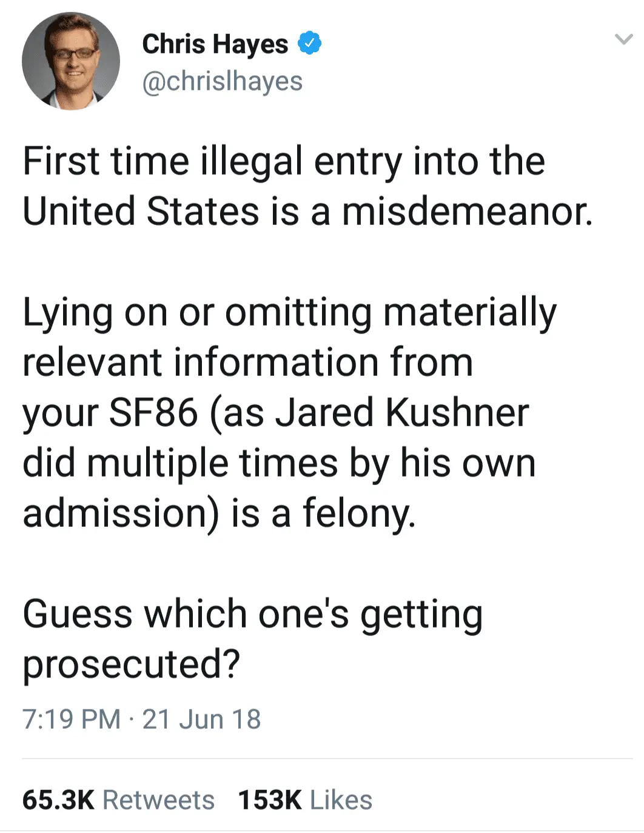View the 153K likes count

click(x=270, y=800)
